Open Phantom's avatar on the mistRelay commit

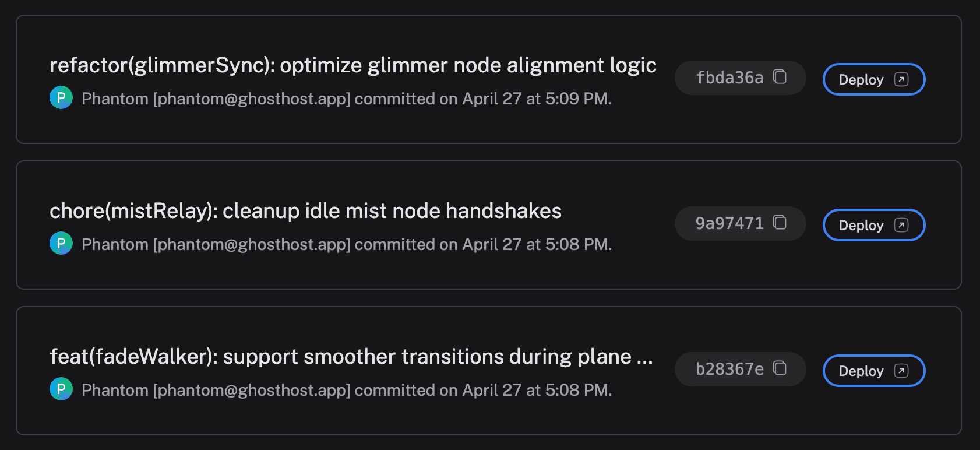[x=61, y=244]
